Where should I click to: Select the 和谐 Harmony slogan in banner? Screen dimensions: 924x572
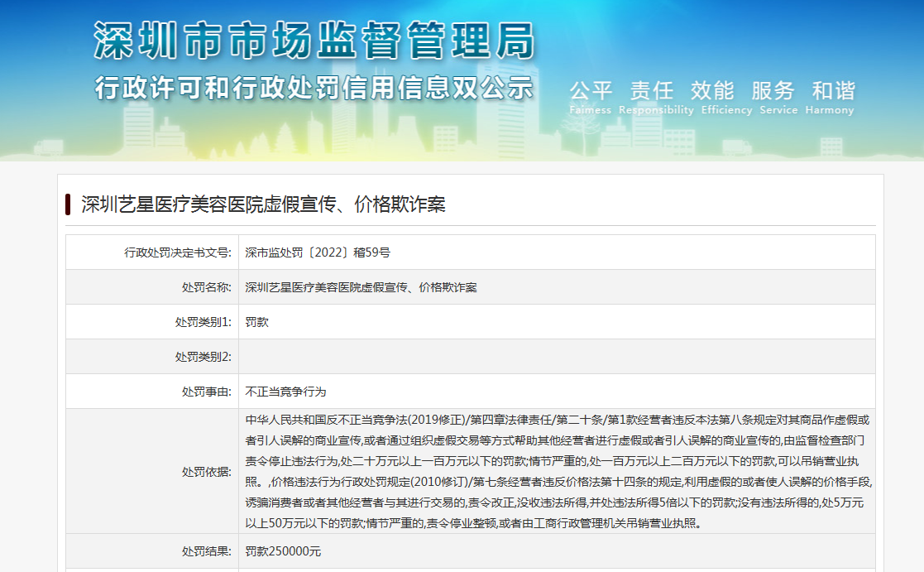830,98
